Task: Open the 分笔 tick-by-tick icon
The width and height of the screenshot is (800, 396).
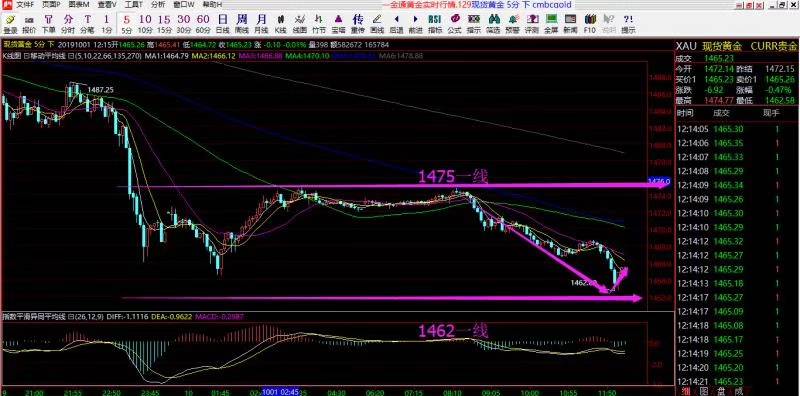Action: [87, 23]
